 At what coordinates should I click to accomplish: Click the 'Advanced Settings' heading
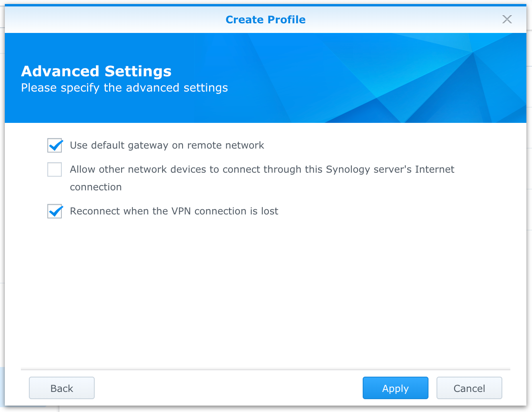point(96,71)
